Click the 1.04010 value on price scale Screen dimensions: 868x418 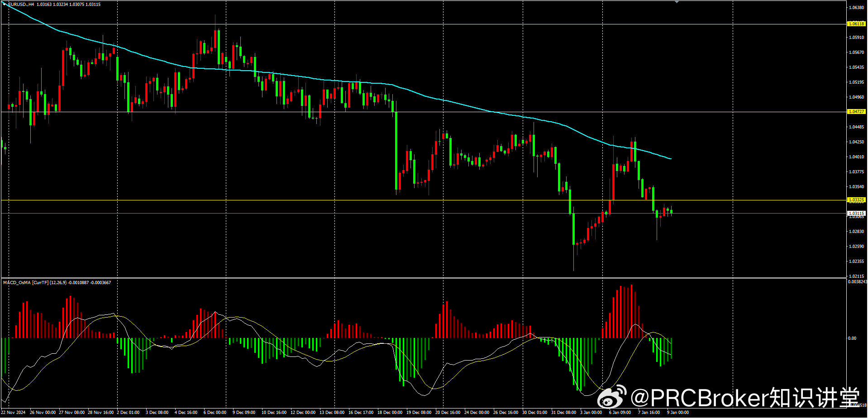(856, 157)
